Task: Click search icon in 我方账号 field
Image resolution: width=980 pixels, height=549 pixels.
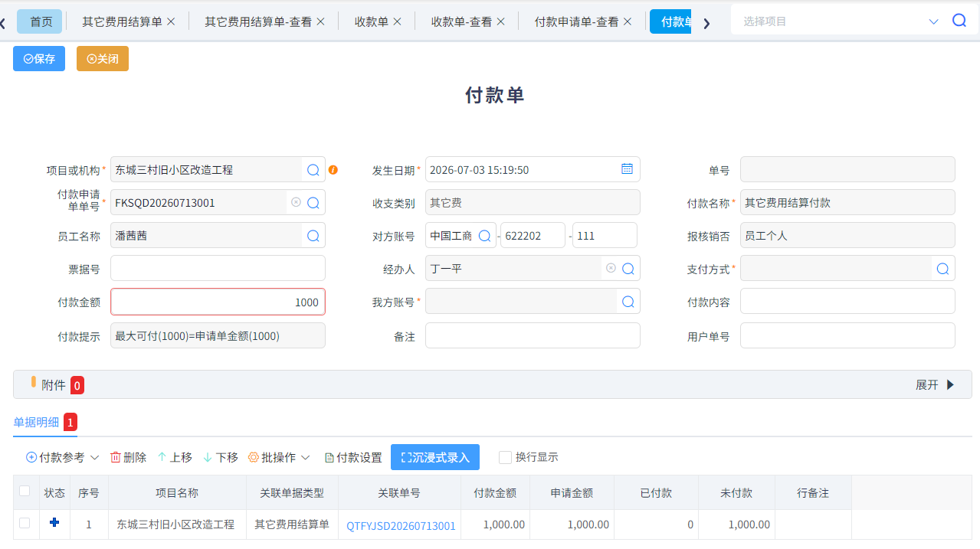Action: pos(628,302)
